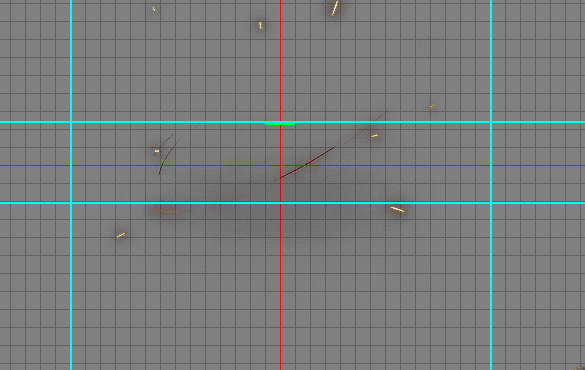Click the upper-left intersection of the cyan guides

click(x=71, y=122)
